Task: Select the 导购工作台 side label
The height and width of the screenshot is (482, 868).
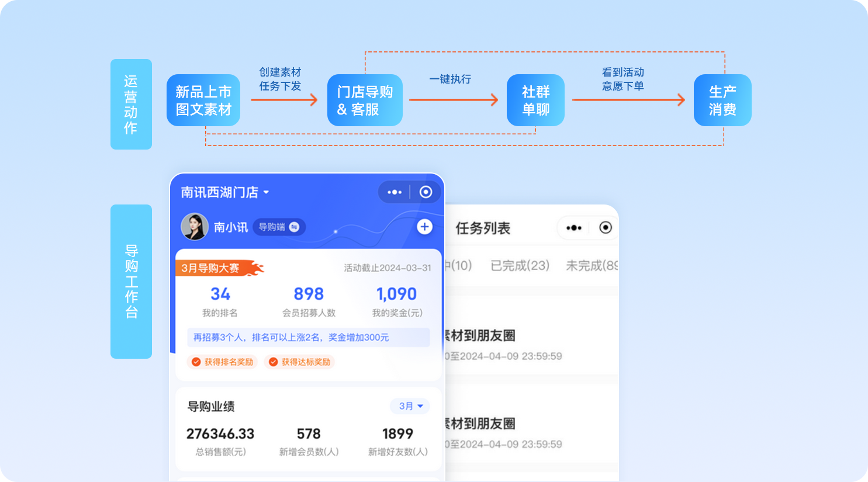Action: click(x=131, y=282)
